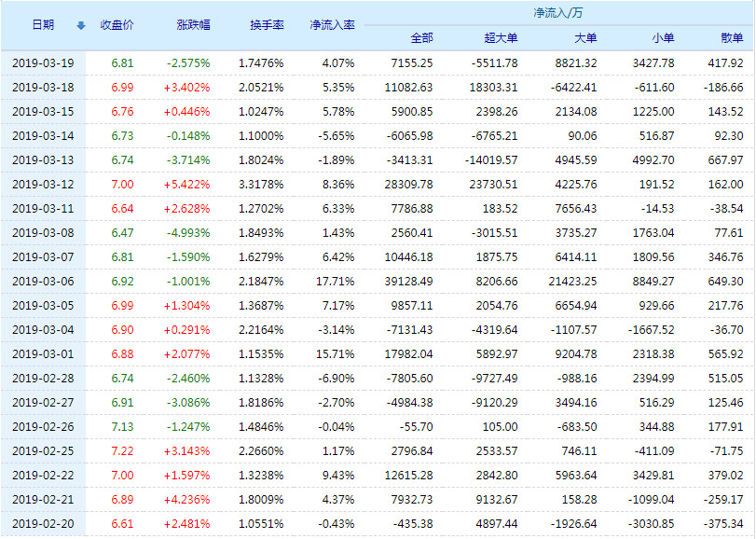
Task: Click the 净流入/万 group header
Action: pos(557,13)
